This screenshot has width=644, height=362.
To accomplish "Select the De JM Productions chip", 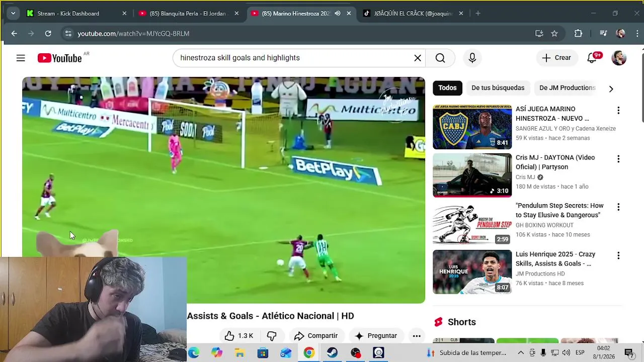I will pos(567,88).
